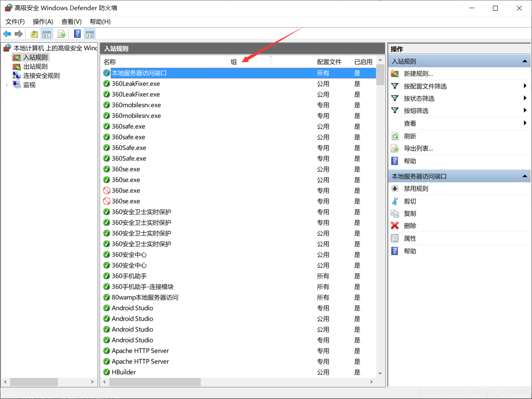This screenshot has height=399, width=532.
Task: Sort by the 名称 column header
Action: 164,62
